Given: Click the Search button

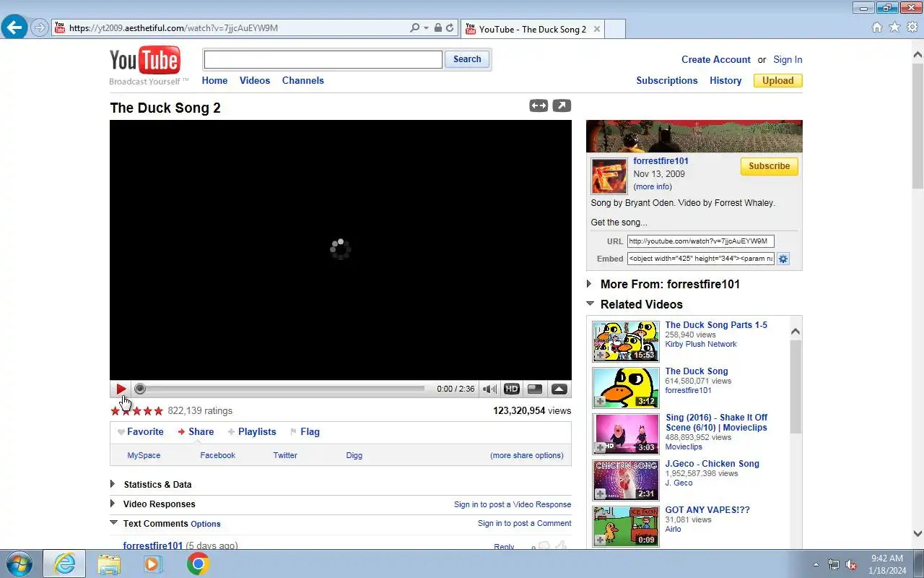Looking at the screenshot, I should point(467,59).
